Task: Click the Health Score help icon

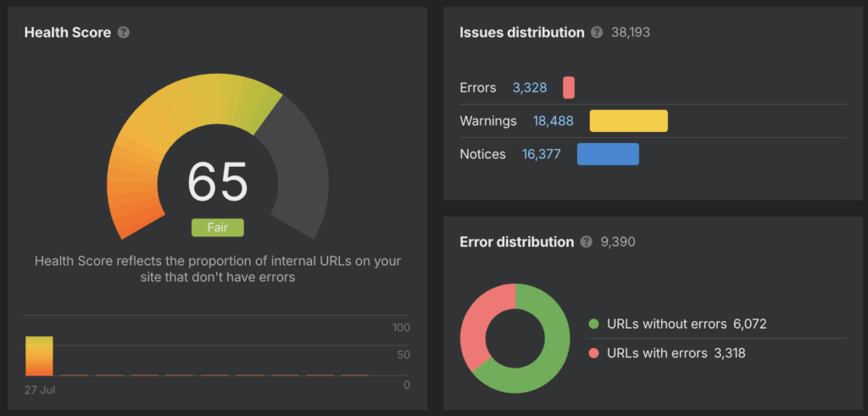Action: 124,33
